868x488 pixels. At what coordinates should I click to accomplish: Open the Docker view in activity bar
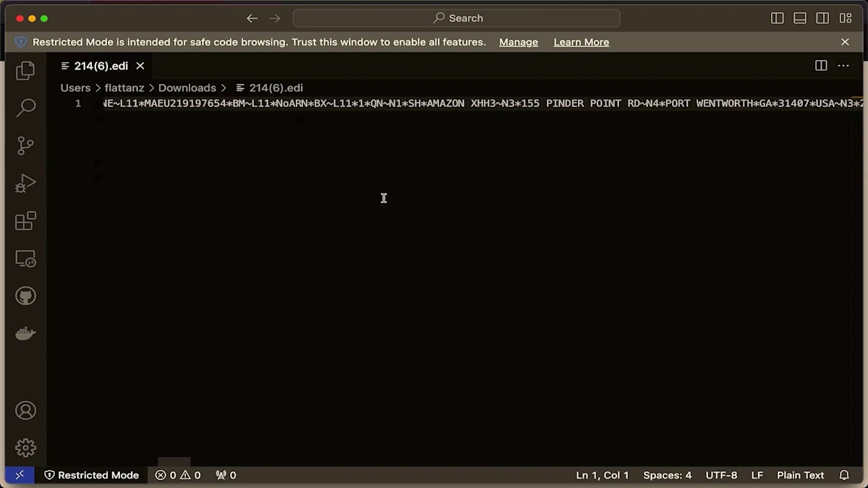tap(25, 333)
